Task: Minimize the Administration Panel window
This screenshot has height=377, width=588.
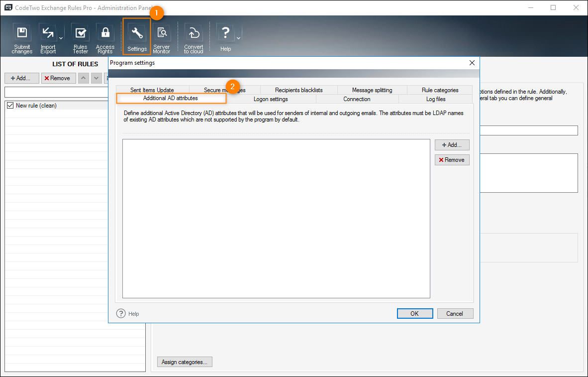Action: (x=530, y=7)
